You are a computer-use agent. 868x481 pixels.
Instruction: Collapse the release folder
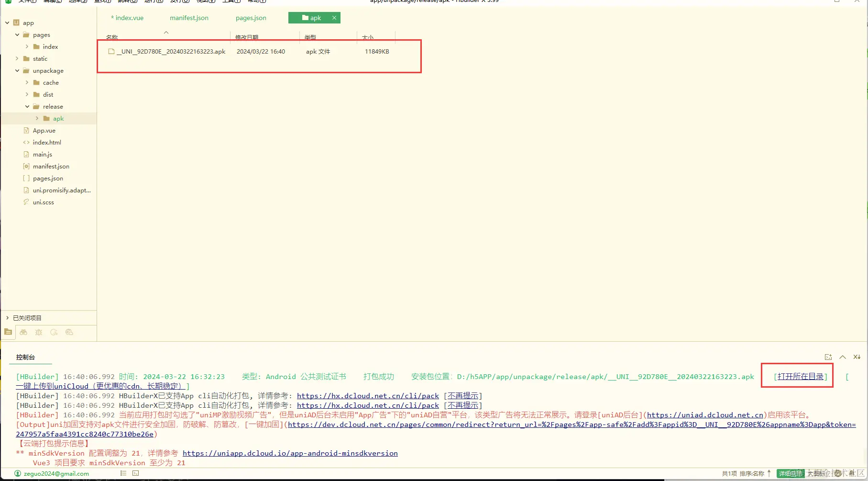[27, 106]
